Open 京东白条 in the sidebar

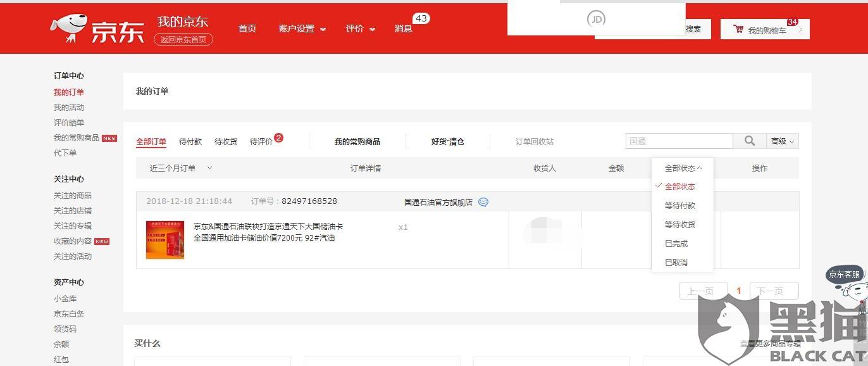(x=69, y=313)
